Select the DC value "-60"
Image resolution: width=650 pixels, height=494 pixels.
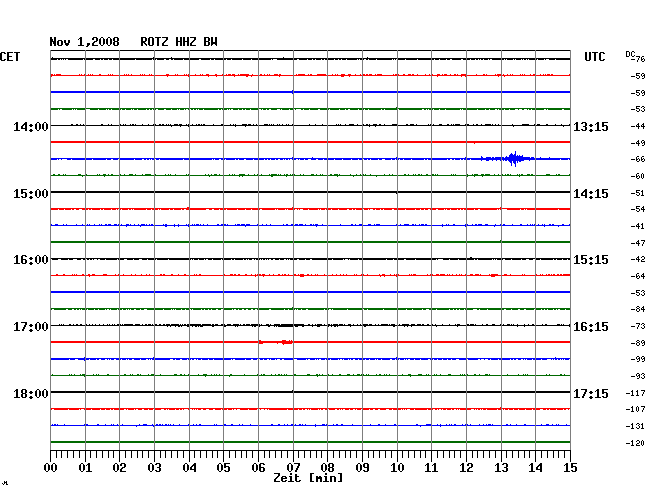638,176
